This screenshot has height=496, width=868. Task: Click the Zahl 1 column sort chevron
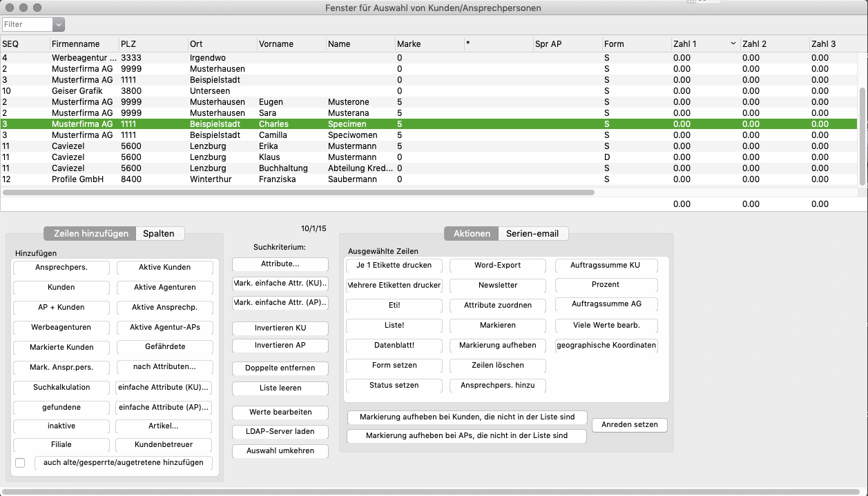pyautogui.click(x=733, y=43)
